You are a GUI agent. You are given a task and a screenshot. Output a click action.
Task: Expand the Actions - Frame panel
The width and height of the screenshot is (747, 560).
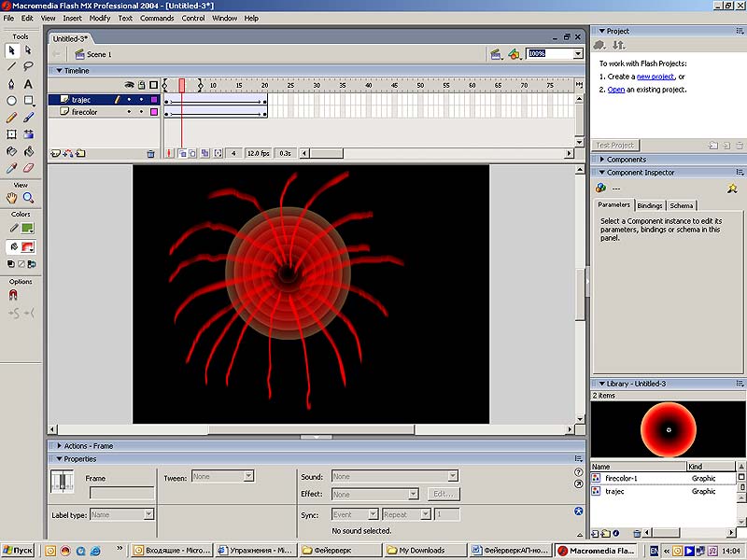coord(89,446)
